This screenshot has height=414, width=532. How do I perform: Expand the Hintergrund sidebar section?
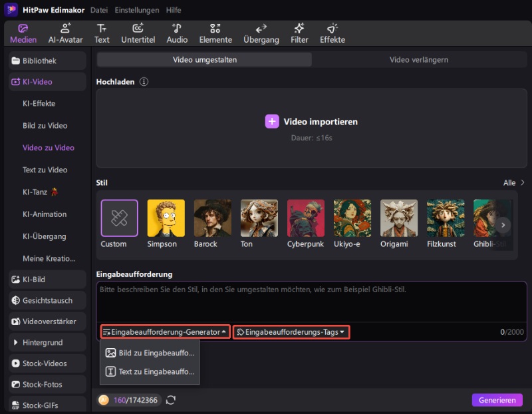pos(47,343)
